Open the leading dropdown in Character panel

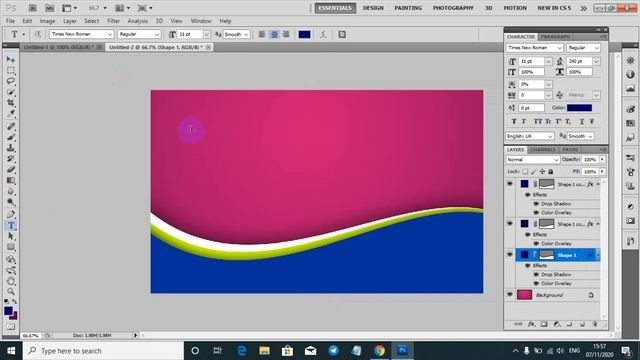point(596,61)
